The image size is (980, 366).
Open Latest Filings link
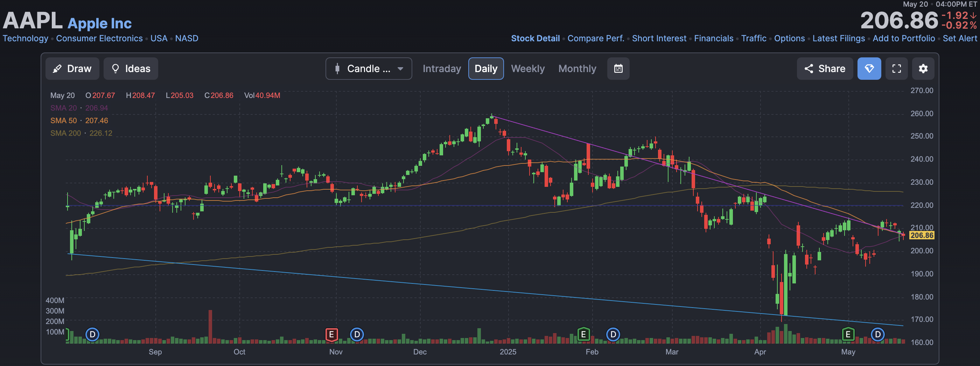839,38
